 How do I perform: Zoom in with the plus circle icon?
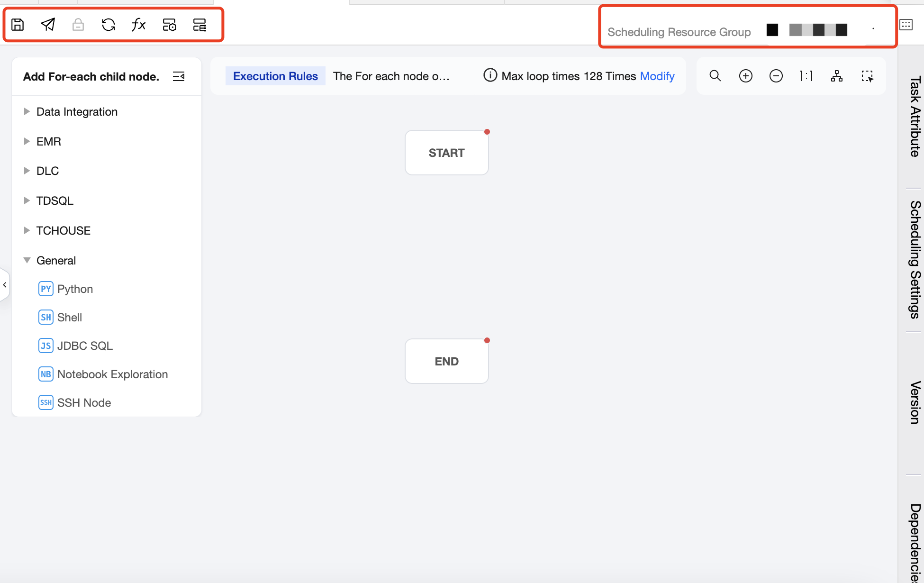[x=745, y=76]
